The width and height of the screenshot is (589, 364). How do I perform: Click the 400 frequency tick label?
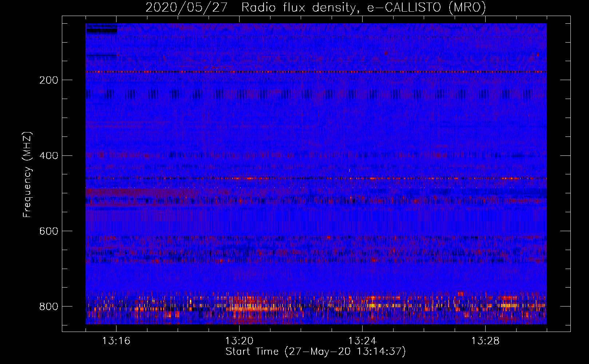[x=49, y=156]
